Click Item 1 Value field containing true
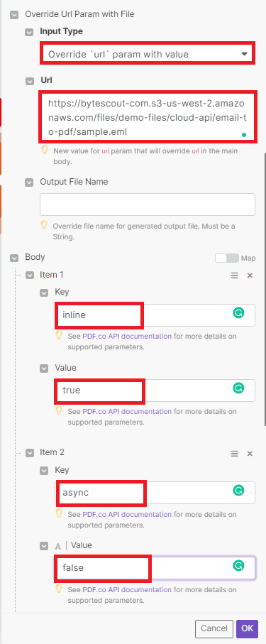 point(155,391)
